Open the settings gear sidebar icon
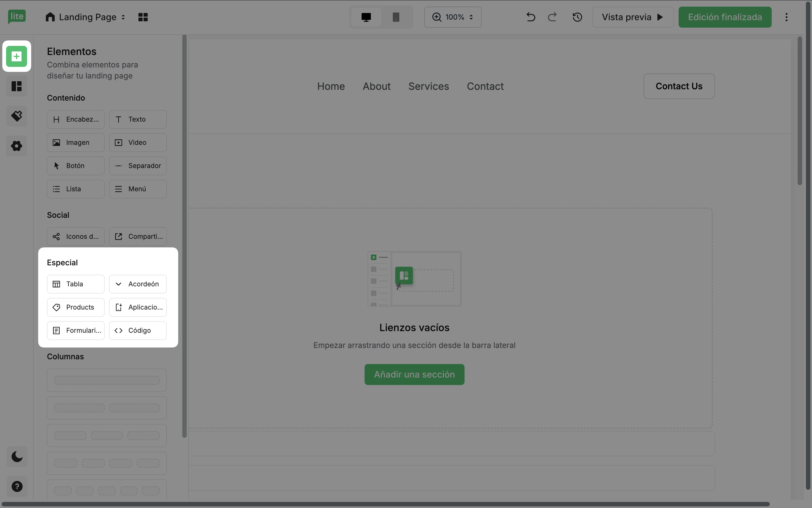The width and height of the screenshot is (812, 508). point(17,146)
